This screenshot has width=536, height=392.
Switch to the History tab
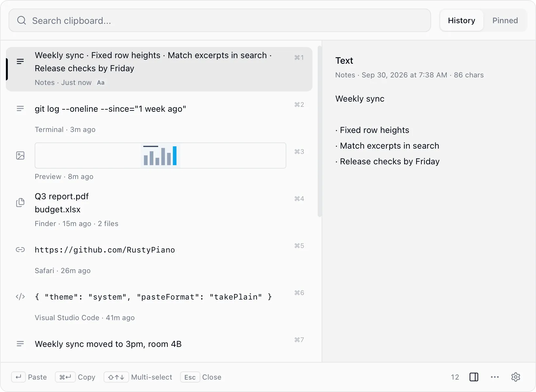click(x=461, y=21)
